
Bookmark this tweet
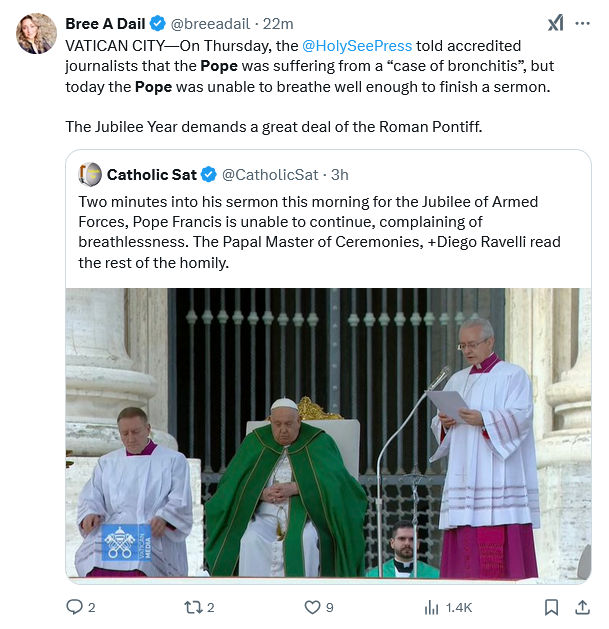click(x=551, y=606)
